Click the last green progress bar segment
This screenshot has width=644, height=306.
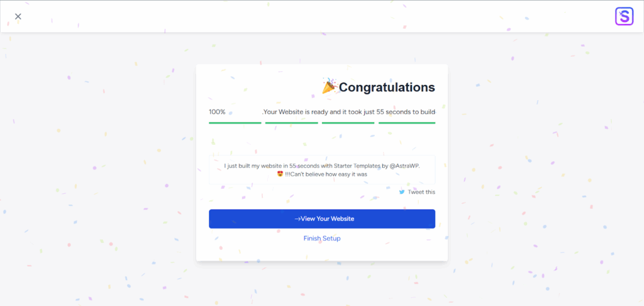click(407, 123)
